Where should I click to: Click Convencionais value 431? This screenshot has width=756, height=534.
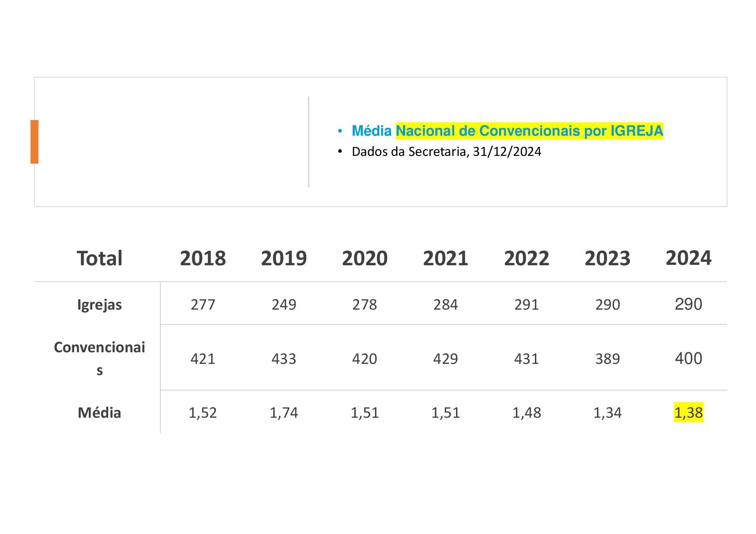(527, 359)
